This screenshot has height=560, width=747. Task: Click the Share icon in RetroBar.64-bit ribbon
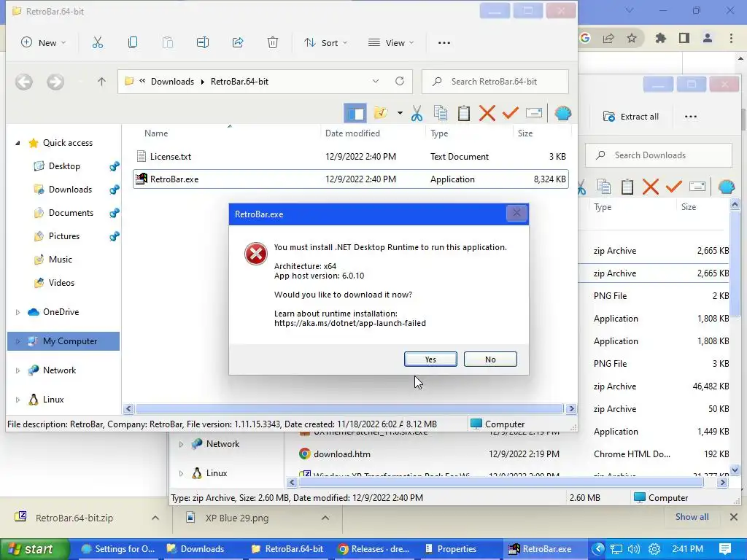tap(238, 43)
